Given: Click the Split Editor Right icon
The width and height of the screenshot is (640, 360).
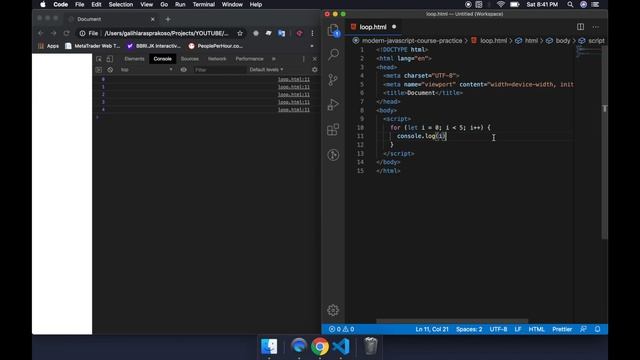Looking at the screenshot, I should click(580, 27).
